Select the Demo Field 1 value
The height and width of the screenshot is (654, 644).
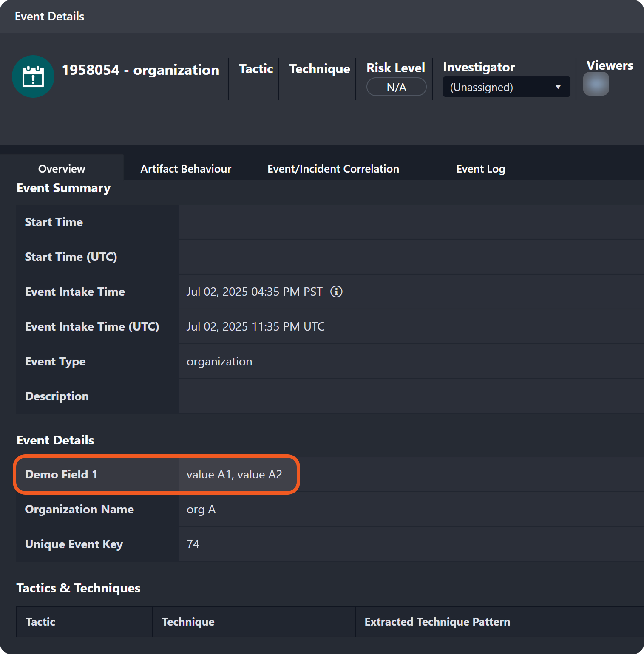[234, 474]
